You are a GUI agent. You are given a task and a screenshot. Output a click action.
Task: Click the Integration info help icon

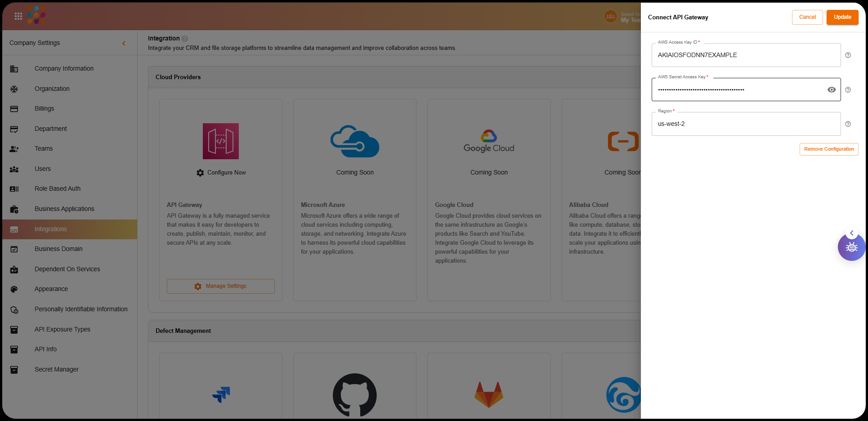[185, 39]
